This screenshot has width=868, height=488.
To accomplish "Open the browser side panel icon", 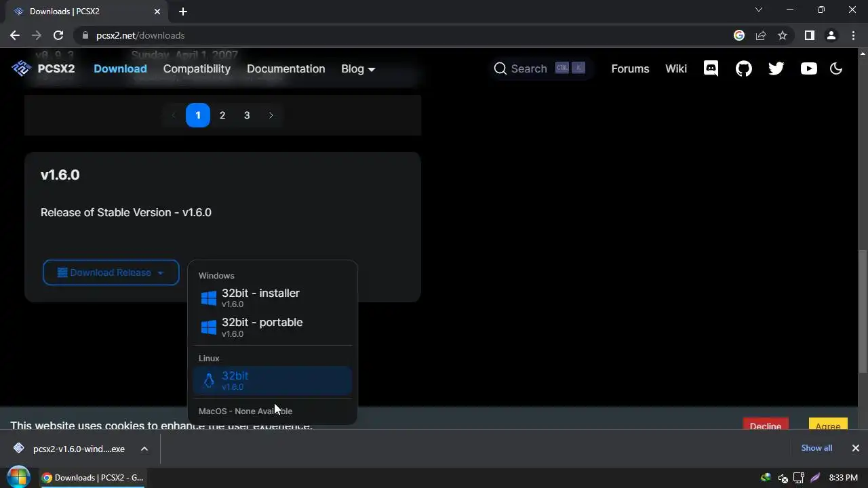I will point(809,35).
